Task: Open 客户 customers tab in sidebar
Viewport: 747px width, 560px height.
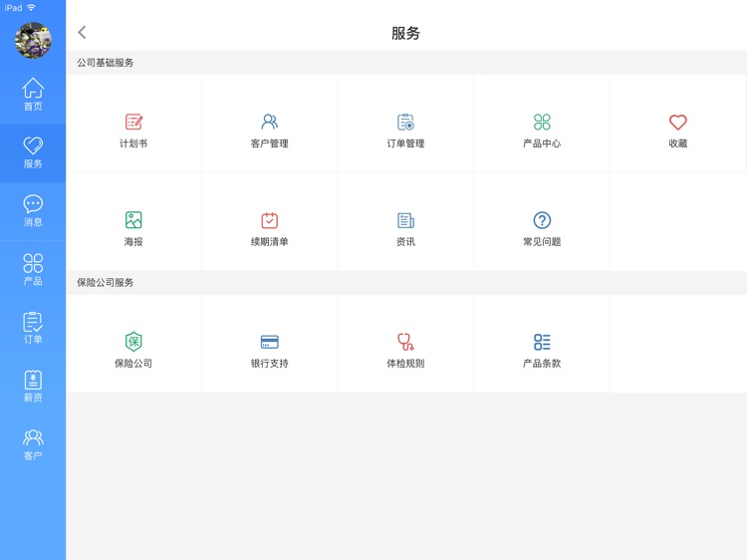Action: (x=33, y=444)
